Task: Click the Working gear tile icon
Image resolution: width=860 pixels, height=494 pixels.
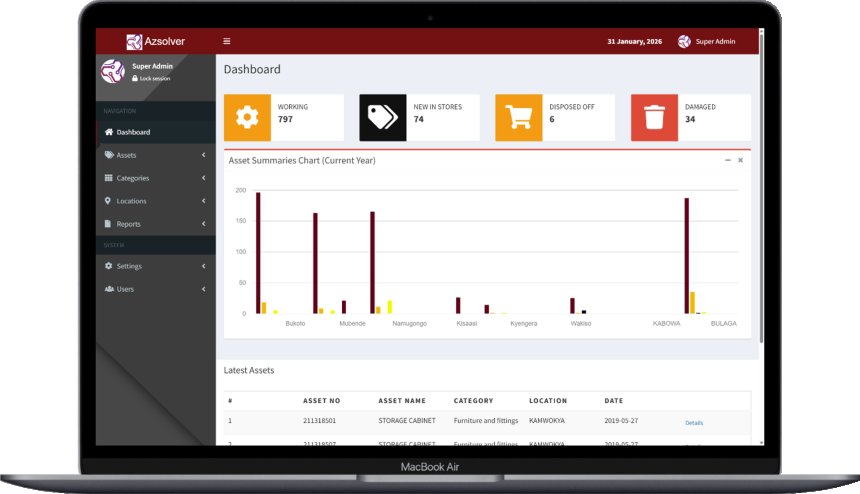Action: click(247, 117)
